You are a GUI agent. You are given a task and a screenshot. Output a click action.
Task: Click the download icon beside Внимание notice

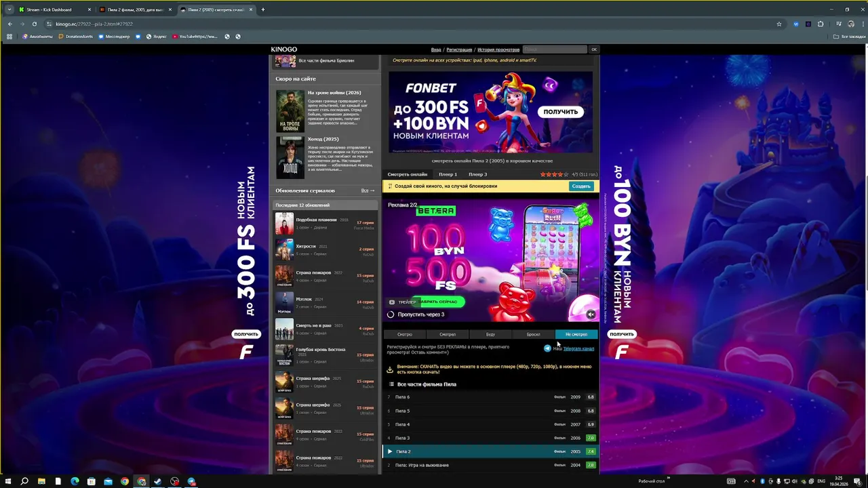point(390,369)
